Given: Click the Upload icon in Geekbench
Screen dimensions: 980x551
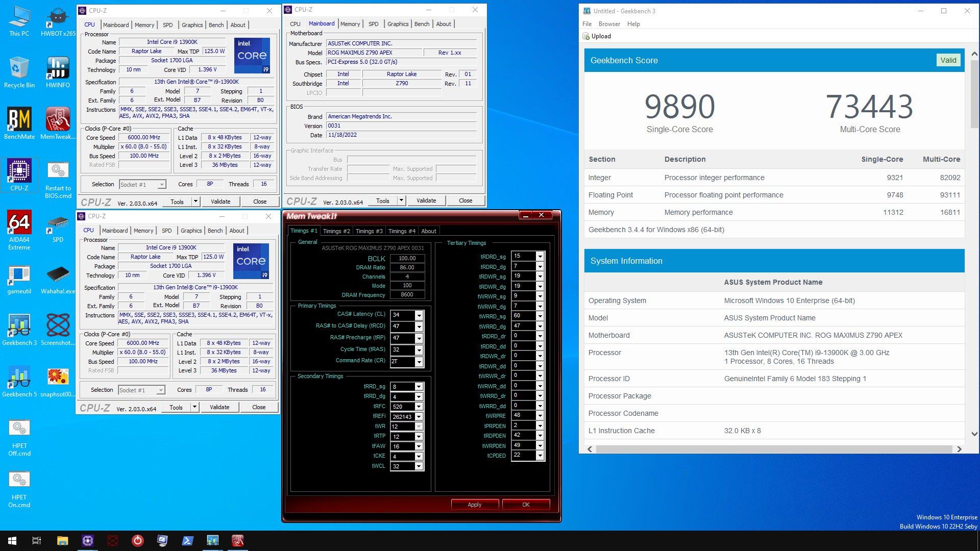Looking at the screenshot, I should (585, 36).
